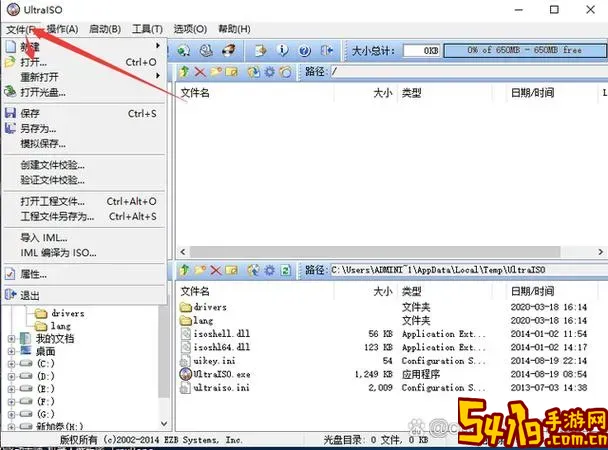Choose 保存 in the file menu
Image resolution: width=608 pixels, height=450 pixels.
(84, 114)
